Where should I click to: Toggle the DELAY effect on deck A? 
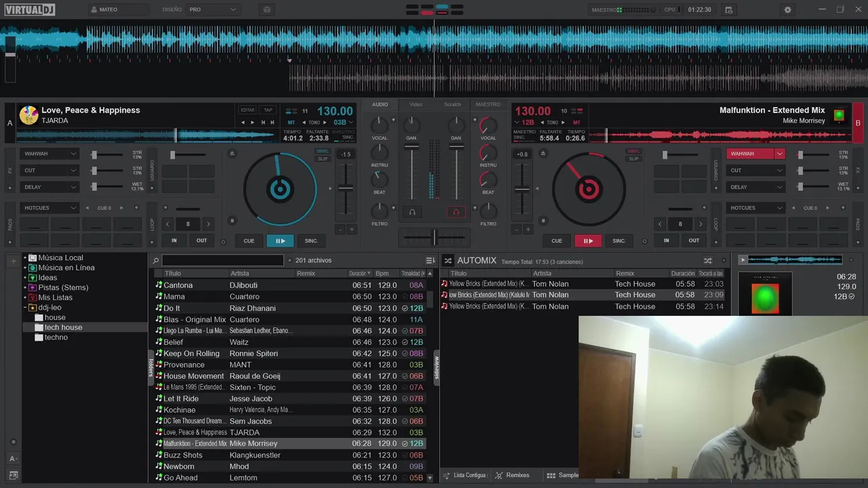(x=43, y=187)
